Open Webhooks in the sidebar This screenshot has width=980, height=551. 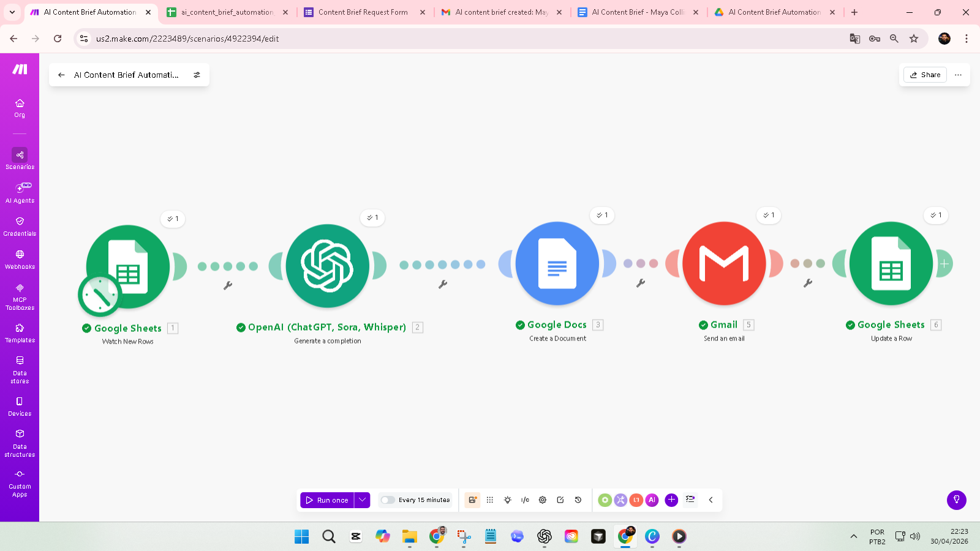point(20,259)
